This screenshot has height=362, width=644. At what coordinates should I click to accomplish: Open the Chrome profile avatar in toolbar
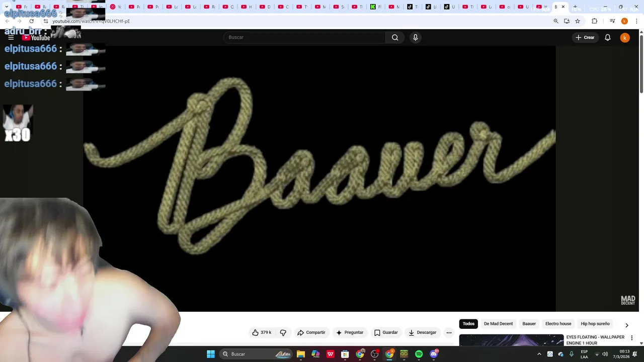pos(624,21)
